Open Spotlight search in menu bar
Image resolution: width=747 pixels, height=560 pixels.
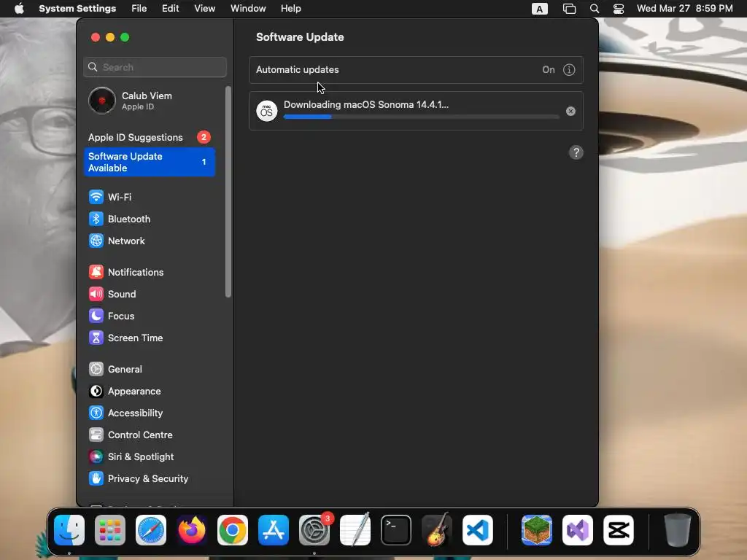[x=595, y=9]
